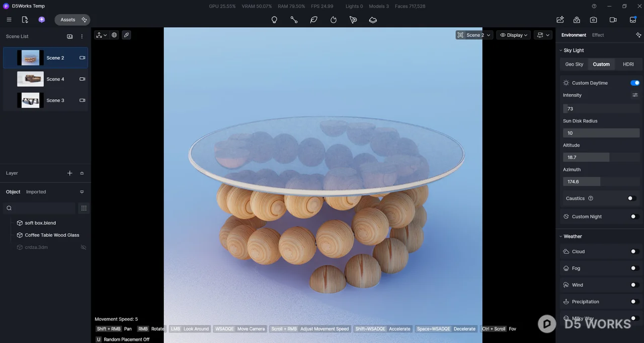
Task: Open the viewport layout dropdown
Action: pyautogui.click(x=543, y=35)
